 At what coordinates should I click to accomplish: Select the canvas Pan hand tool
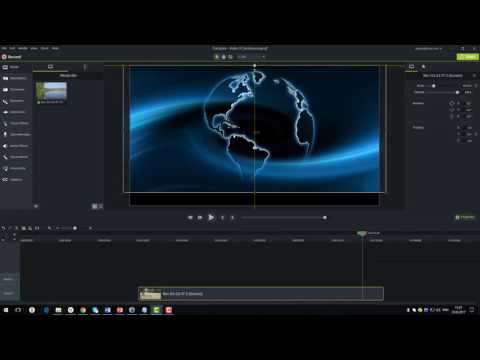(224, 57)
